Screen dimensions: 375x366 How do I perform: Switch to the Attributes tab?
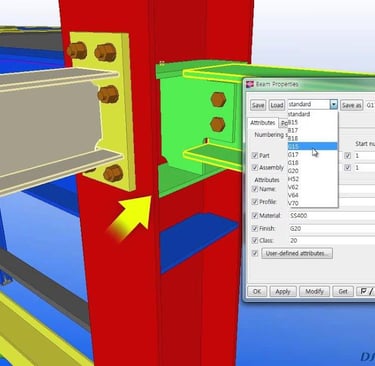(x=263, y=123)
